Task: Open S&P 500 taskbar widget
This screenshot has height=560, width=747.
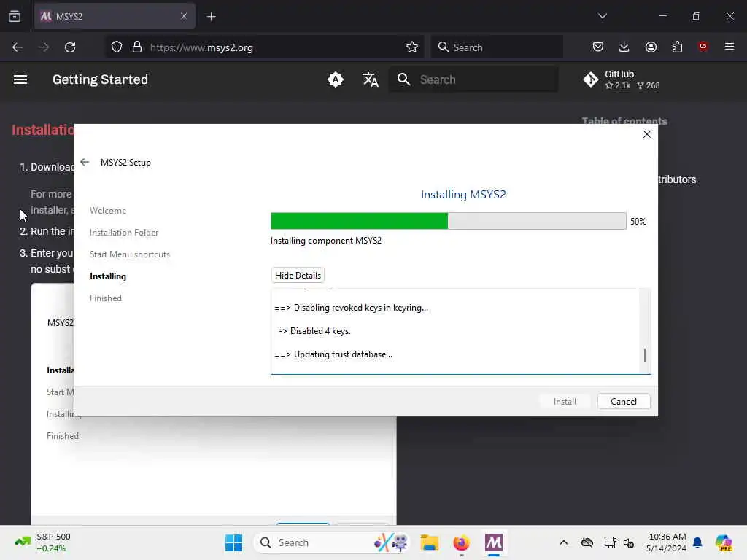Action: [x=43, y=542]
